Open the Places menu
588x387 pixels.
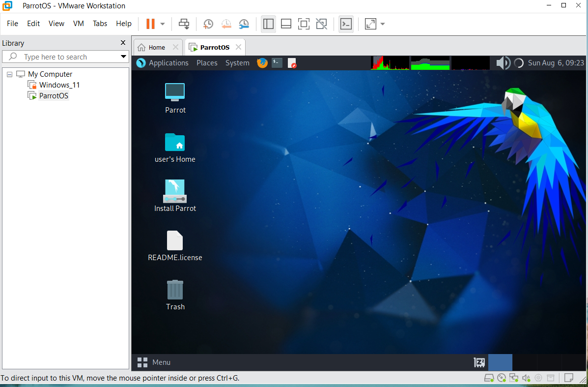click(207, 62)
